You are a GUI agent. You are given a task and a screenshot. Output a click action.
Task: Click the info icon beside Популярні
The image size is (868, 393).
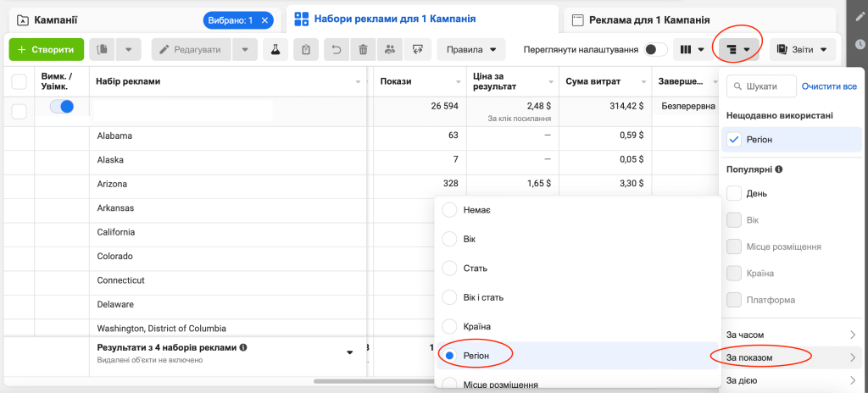779,169
